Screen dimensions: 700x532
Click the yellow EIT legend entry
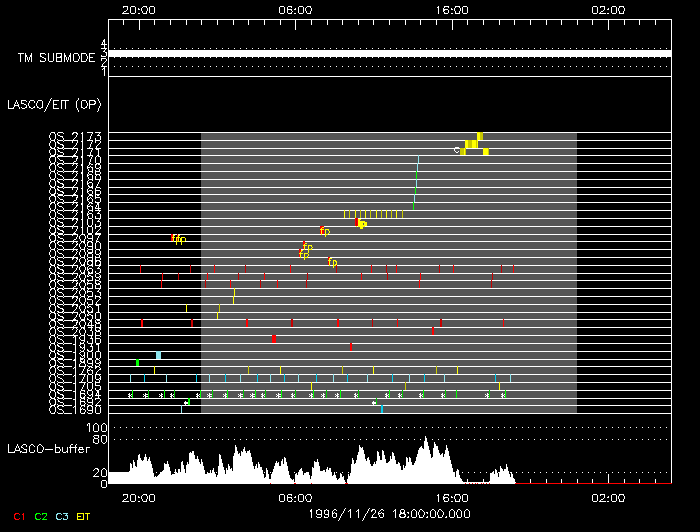coord(84,516)
